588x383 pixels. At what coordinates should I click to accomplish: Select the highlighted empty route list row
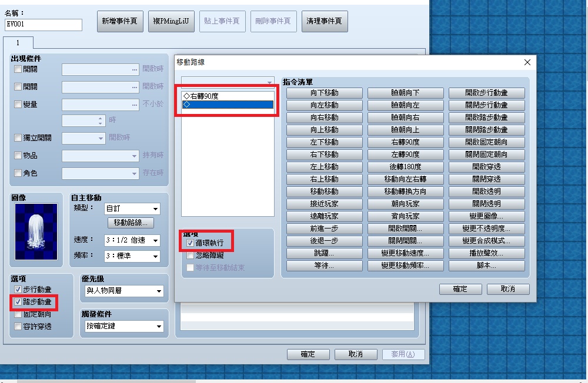(x=228, y=105)
